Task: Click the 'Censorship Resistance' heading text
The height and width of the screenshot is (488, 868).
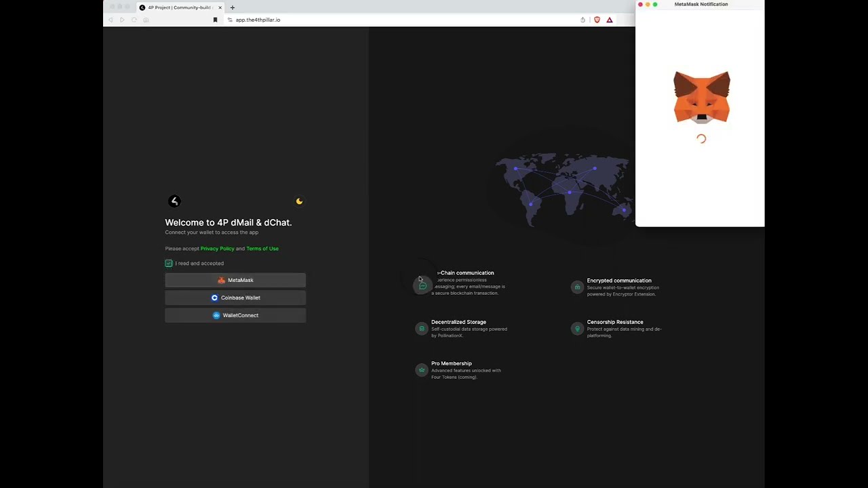Action: (615, 322)
